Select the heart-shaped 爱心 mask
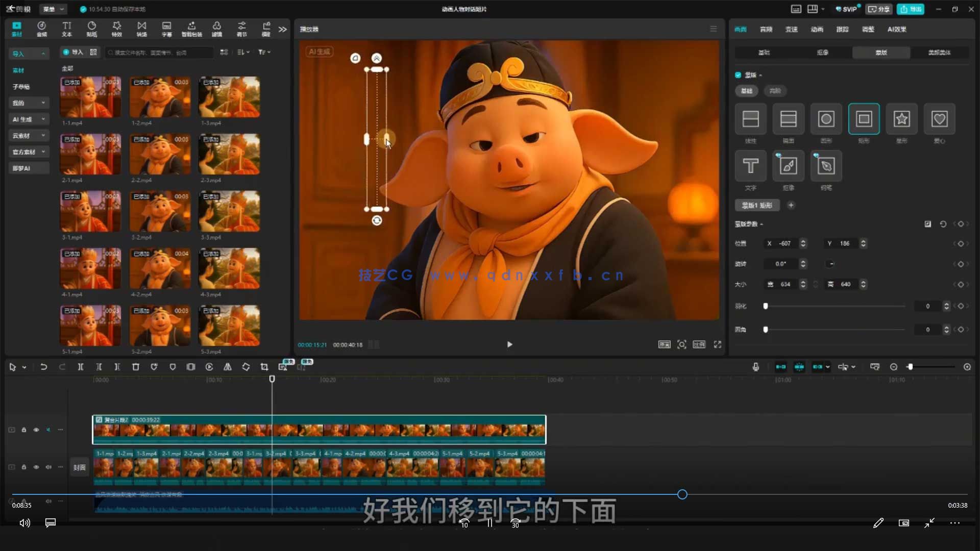Image resolution: width=980 pixels, height=551 pixels. (939, 119)
